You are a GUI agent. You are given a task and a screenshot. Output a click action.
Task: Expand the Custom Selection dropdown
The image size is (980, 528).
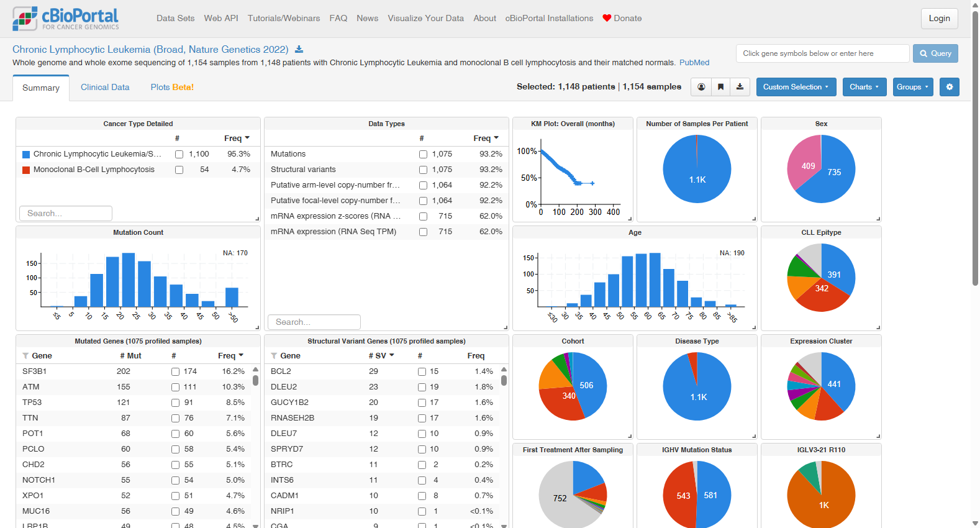click(x=796, y=87)
